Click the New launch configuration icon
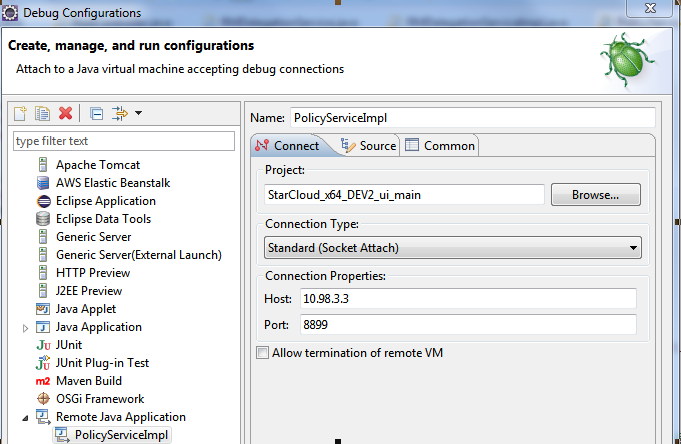681x444 pixels. pos(20,113)
